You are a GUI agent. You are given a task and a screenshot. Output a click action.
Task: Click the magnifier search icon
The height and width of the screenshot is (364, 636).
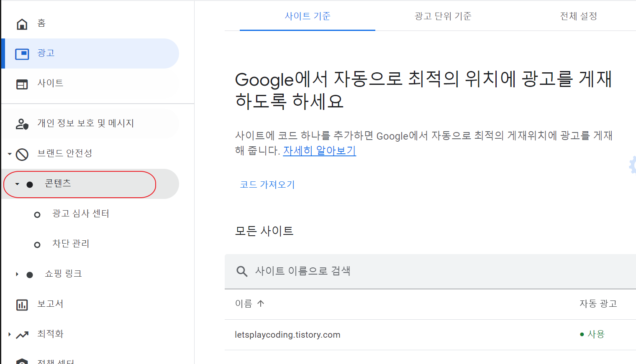[x=242, y=271]
